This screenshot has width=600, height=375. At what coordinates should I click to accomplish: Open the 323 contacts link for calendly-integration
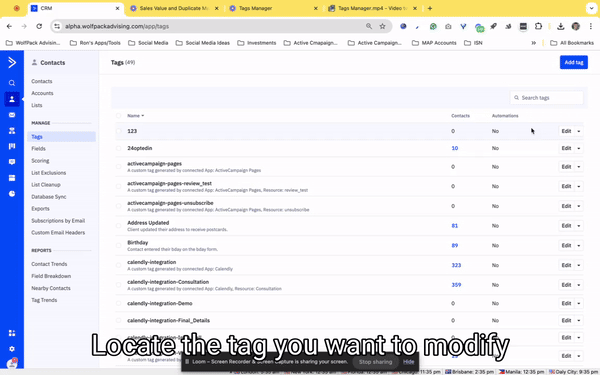[456, 265]
